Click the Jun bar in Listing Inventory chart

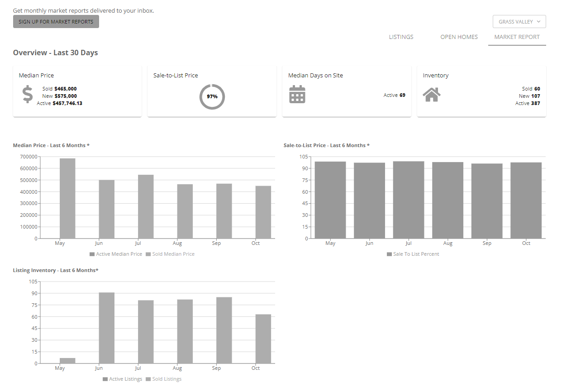(x=107, y=328)
